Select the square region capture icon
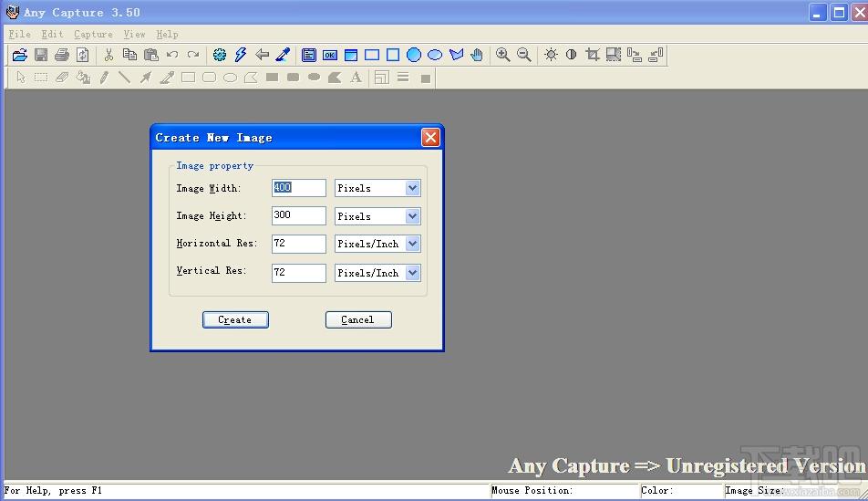Screen dimensions: 868x501 393,55
